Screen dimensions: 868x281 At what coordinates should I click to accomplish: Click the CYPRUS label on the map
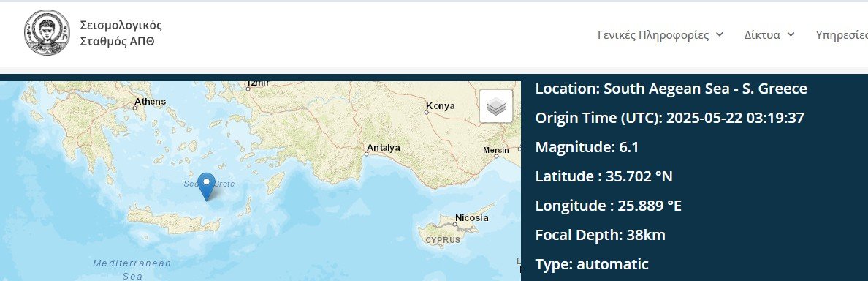pyautogui.click(x=443, y=240)
